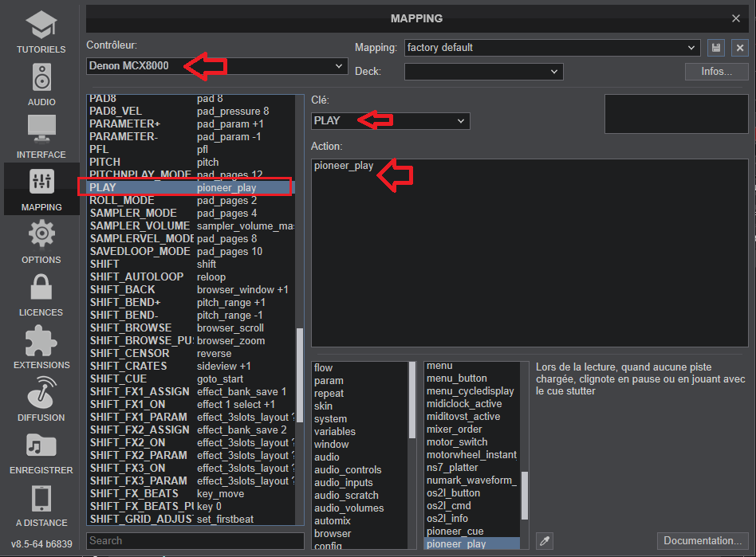This screenshot has width=756, height=557.
Task: Save the mapping with floppy disk icon
Action: [x=716, y=48]
